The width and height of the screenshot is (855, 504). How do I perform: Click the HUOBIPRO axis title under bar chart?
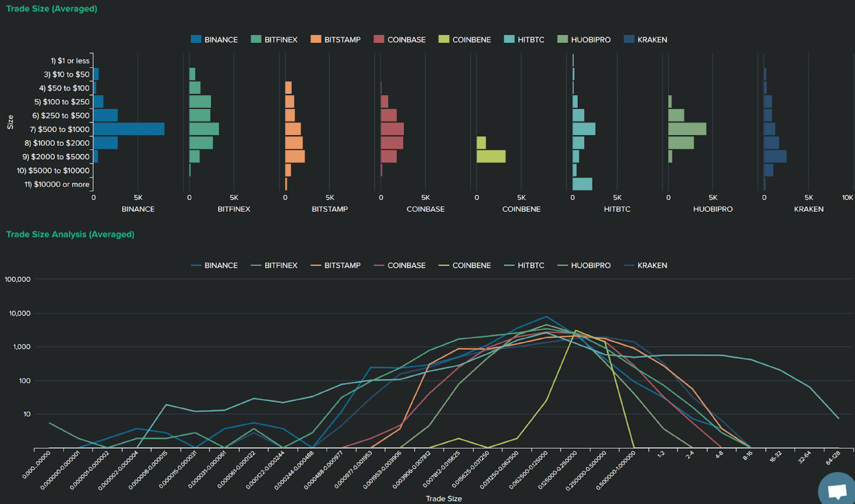[x=713, y=209]
